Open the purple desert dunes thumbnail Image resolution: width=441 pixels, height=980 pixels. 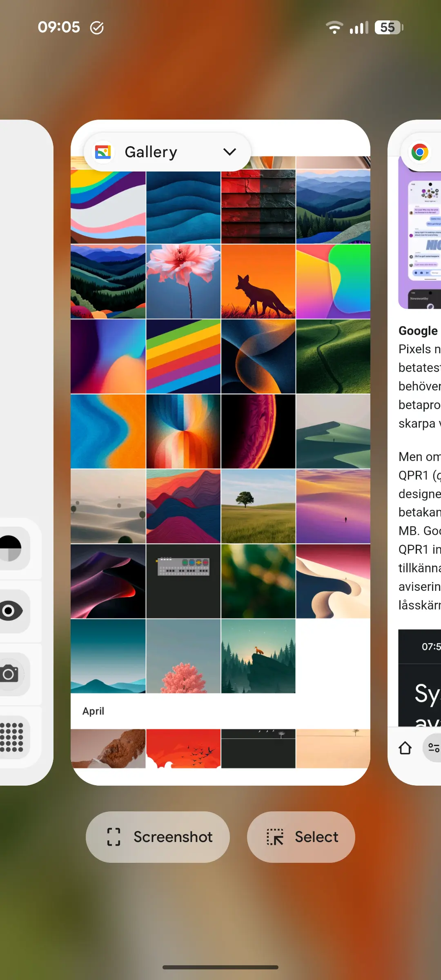coord(333,506)
